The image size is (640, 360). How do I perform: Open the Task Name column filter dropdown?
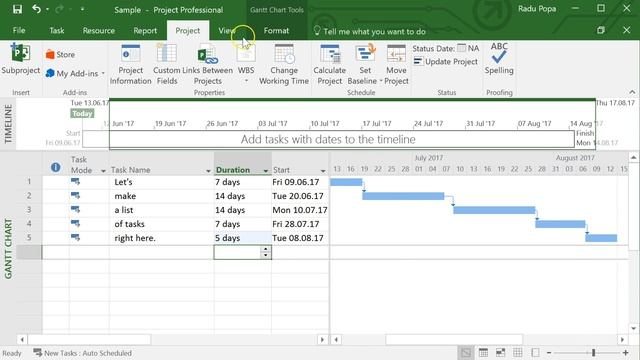tap(208, 171)
